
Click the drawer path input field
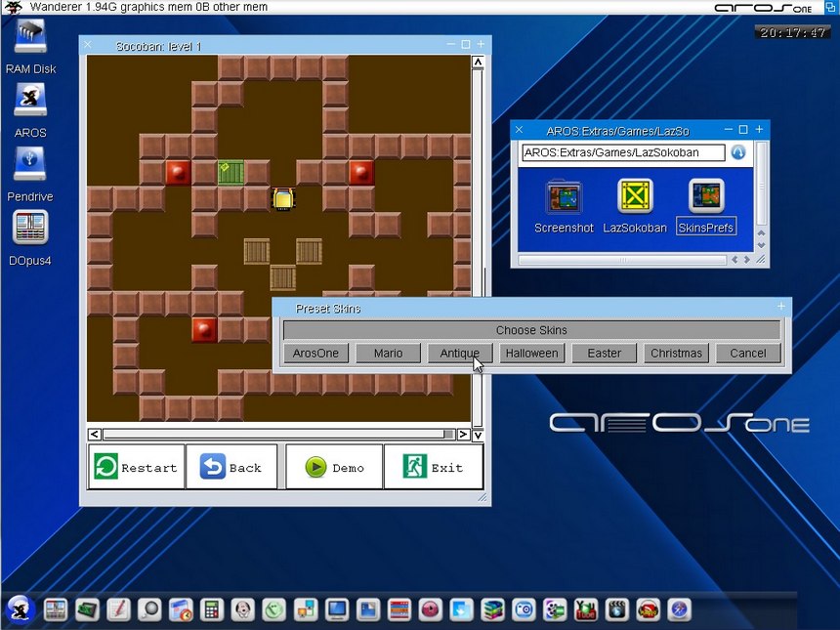[623, 152]
